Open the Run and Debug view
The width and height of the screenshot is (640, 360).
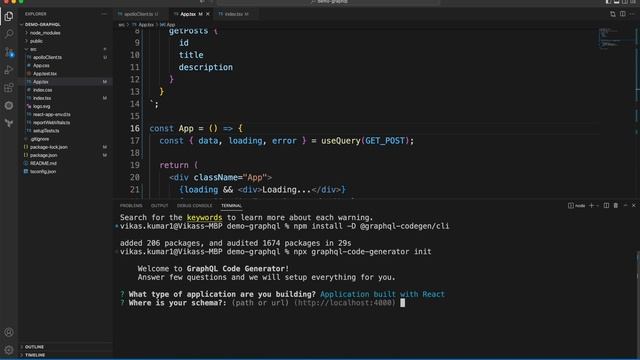[x=9, y=70]
